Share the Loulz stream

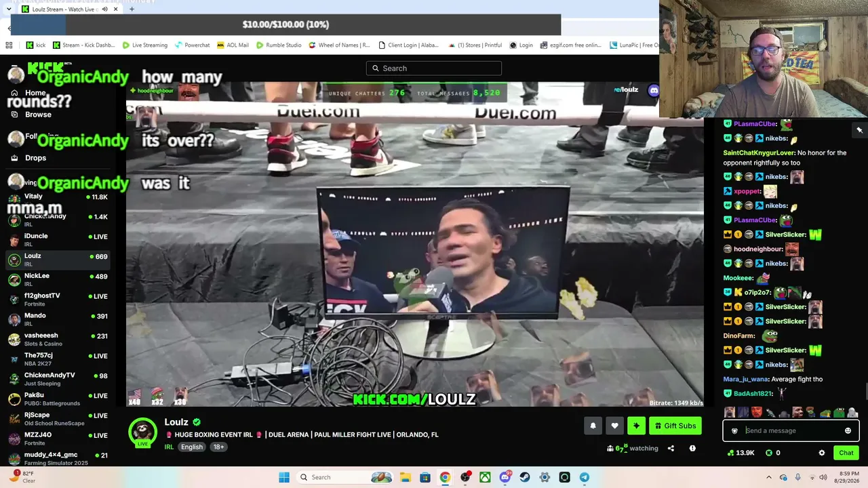671,448
